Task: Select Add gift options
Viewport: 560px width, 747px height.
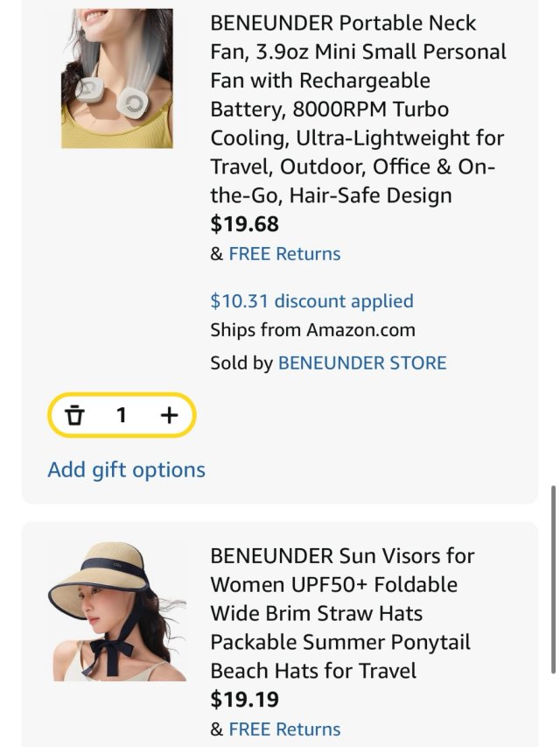Action: [127, 469]
